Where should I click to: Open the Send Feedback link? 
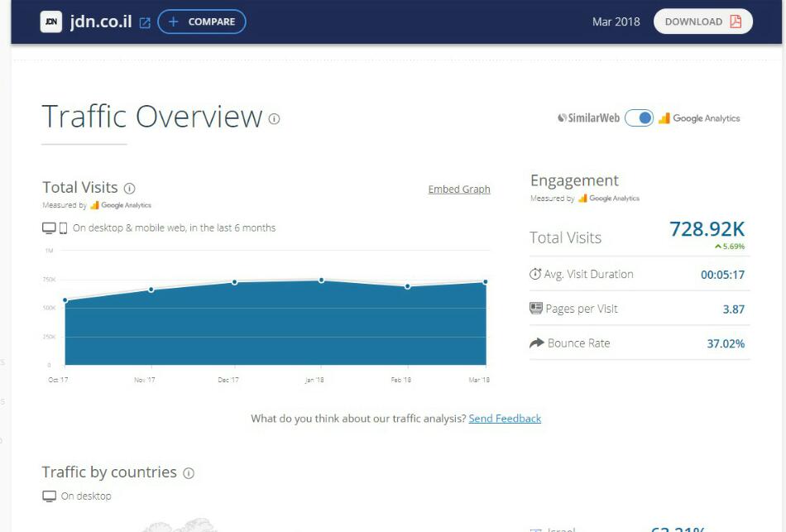pyautogui.click(x=505, y=419)
